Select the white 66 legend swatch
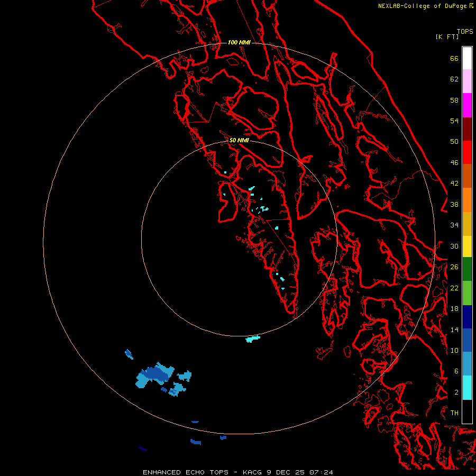The height and width of the screenshot is (476, 476). pyautogui.click(x=467, y=58)
